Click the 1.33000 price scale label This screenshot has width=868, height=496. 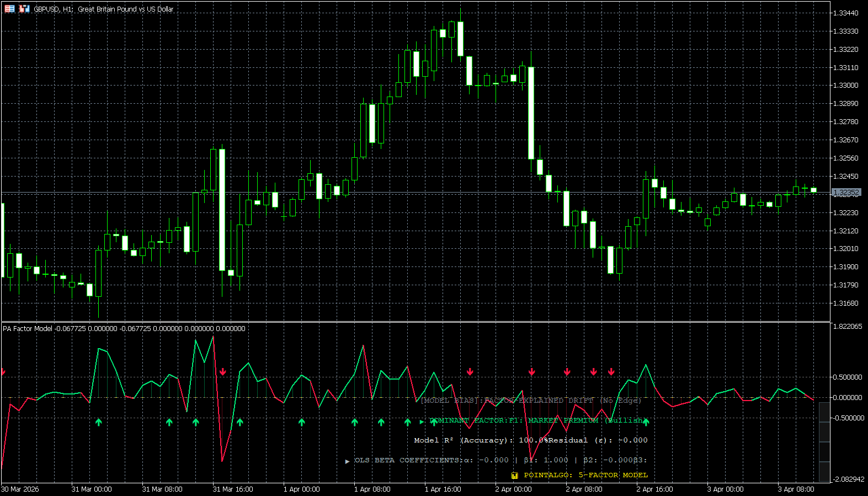tap(845, 86)
